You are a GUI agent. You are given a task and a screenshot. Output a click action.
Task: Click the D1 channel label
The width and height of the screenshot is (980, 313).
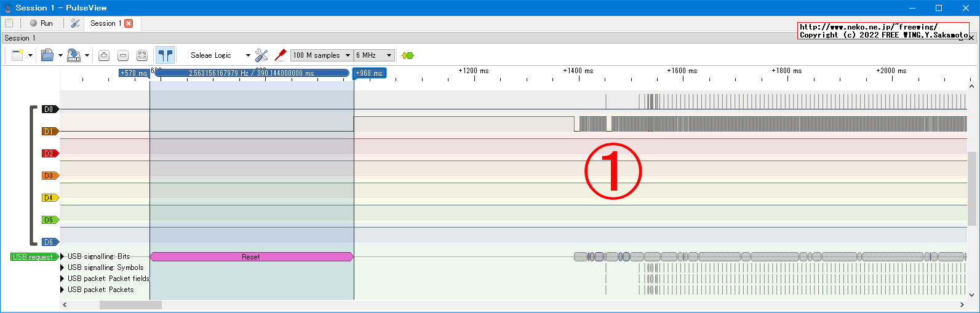[x=49, y=132]
